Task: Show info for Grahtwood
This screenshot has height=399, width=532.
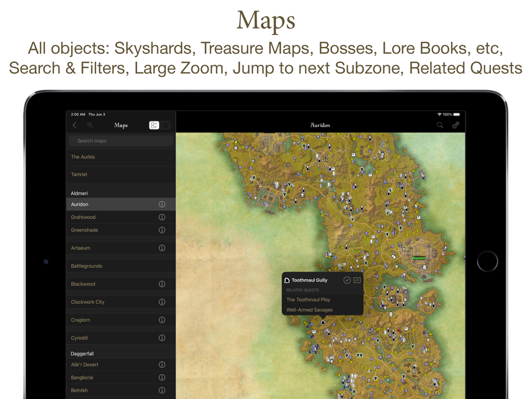Action: [162, 217]
